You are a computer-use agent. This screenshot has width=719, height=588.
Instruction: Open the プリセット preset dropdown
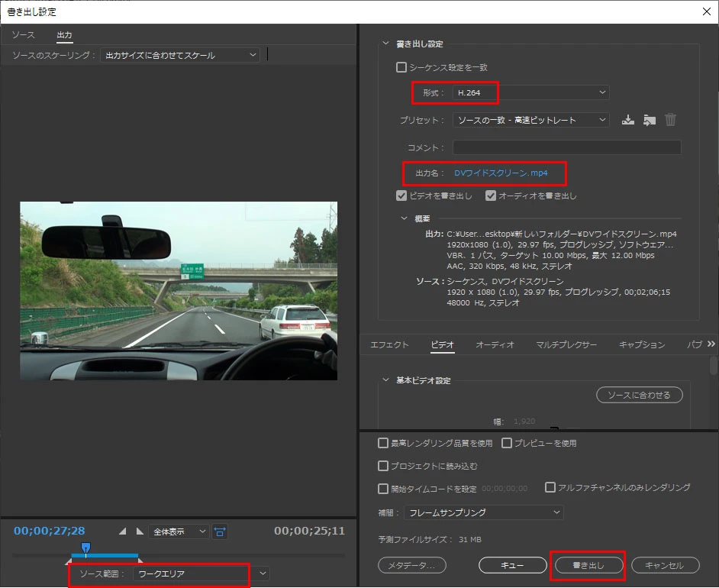[x=531, y=120]
